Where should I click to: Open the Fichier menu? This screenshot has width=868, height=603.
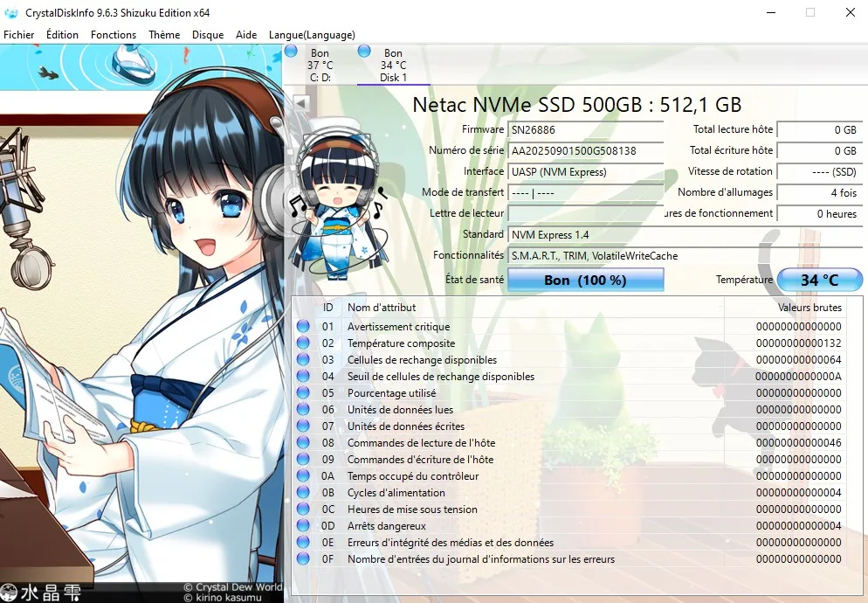coord(19,34)
